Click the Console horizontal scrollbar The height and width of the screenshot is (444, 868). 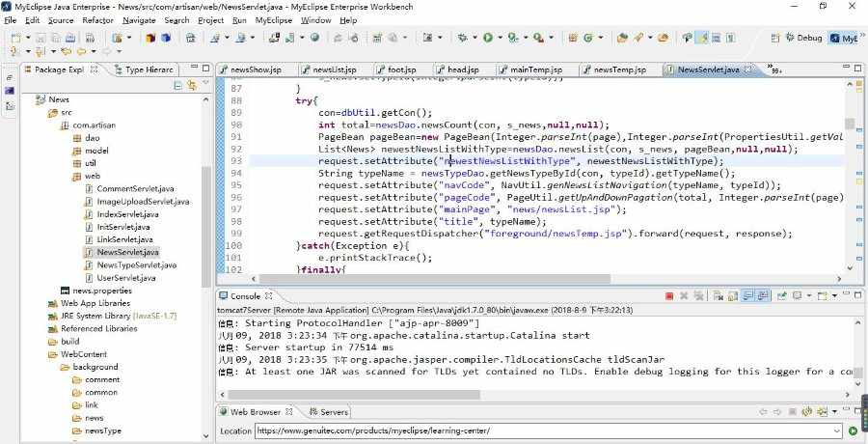(354, 394)
